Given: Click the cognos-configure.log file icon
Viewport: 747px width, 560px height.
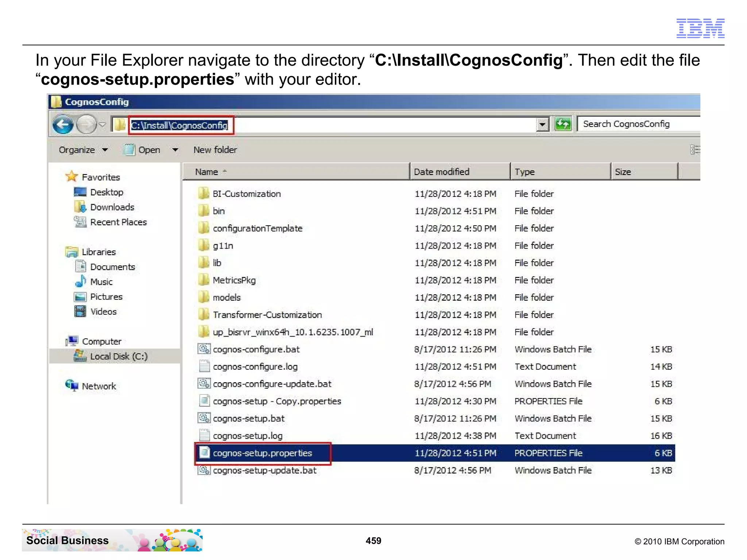Looking at the screenshot, I should point(204,366).
